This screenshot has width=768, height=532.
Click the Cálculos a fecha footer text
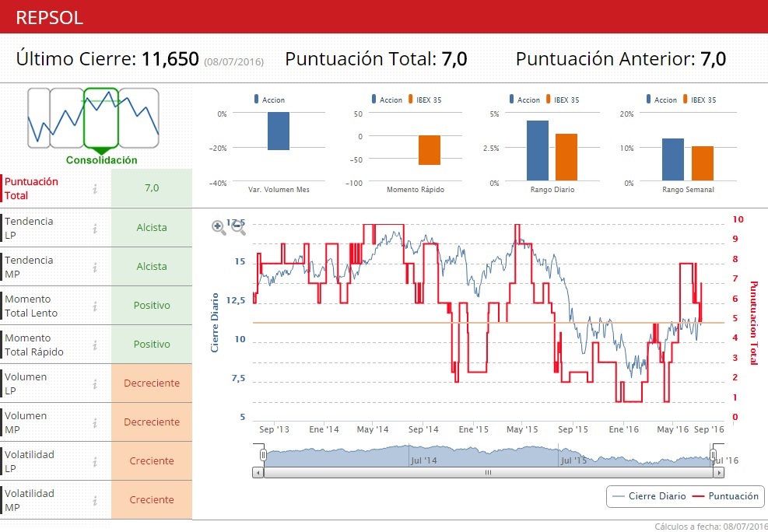click(711, 527)
